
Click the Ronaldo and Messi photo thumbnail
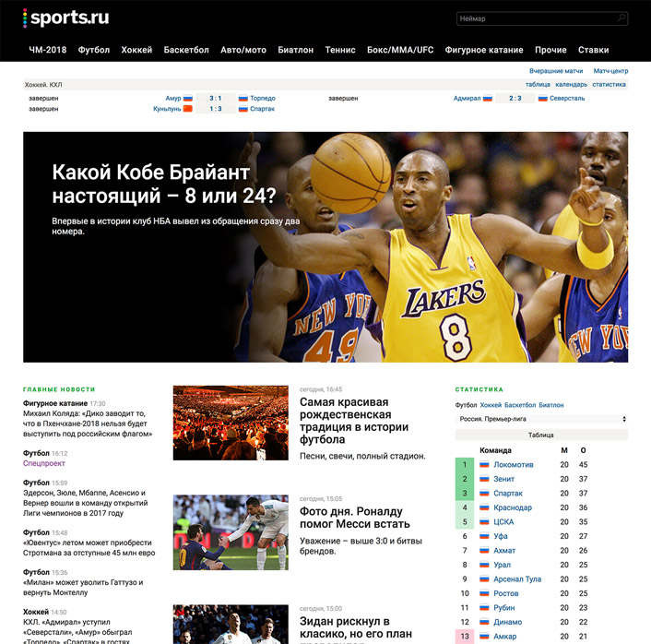point(231,532)
